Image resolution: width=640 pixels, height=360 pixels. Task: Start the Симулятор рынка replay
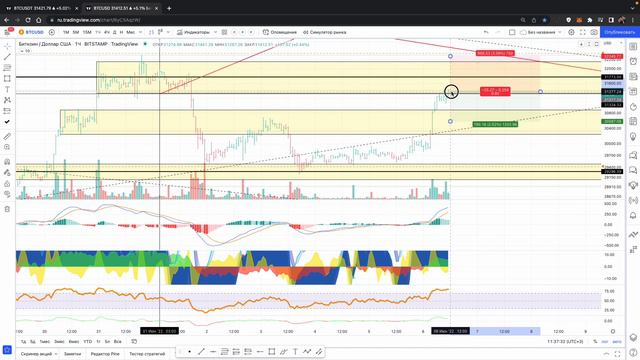pyautogui.click(x=325, y=32)
